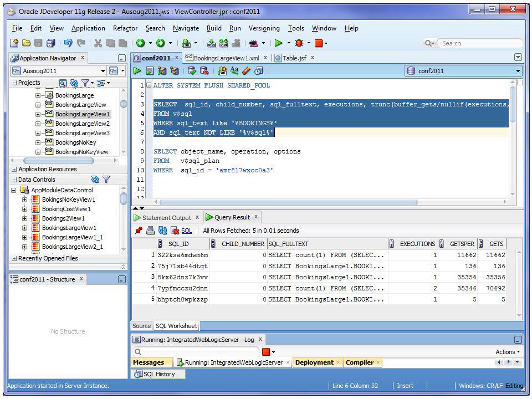Click the SQL History clock icon in the worksheet toolbar
Image resolution: width=532 pixels, height=399 pixels.
pos(259,70)
